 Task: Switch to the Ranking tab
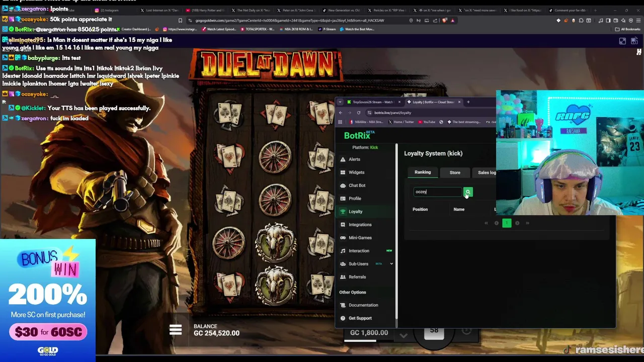tap(423, 172)
